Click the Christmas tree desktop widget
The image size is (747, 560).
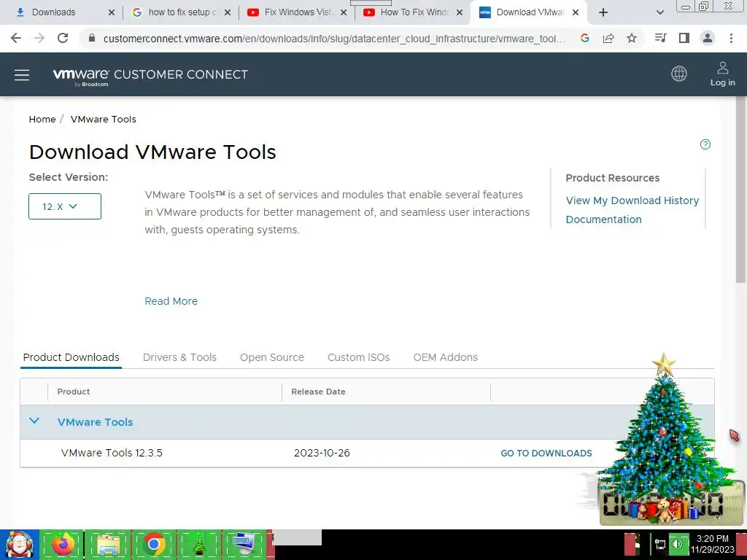tap(665, 438)
